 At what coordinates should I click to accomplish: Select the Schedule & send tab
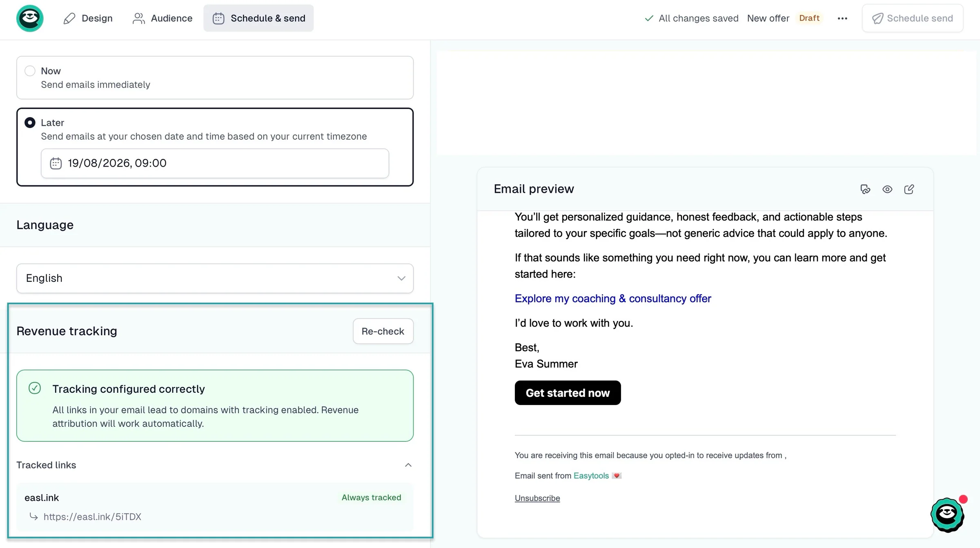[258, 18]
